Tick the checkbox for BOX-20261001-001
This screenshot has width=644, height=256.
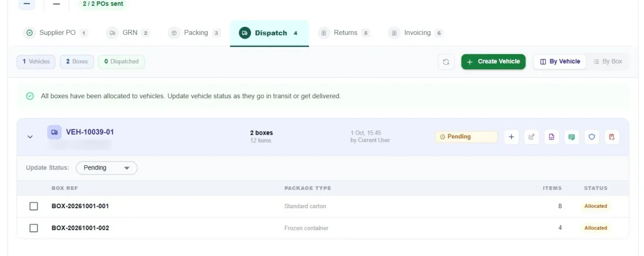click(34, 206)
